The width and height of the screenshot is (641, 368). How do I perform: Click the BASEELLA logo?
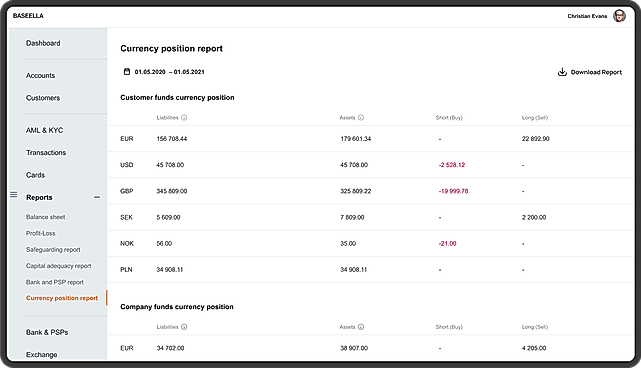click(x=28, y=16)
